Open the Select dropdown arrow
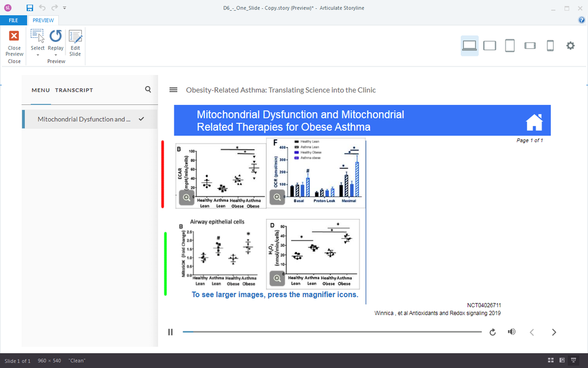This screenshot has width=588, height=368. pos(38,55)
